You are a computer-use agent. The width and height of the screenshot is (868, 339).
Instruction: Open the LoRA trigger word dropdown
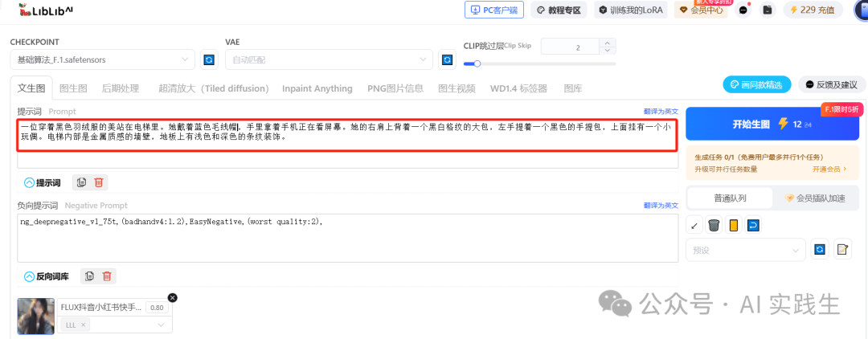pos(161,325)
